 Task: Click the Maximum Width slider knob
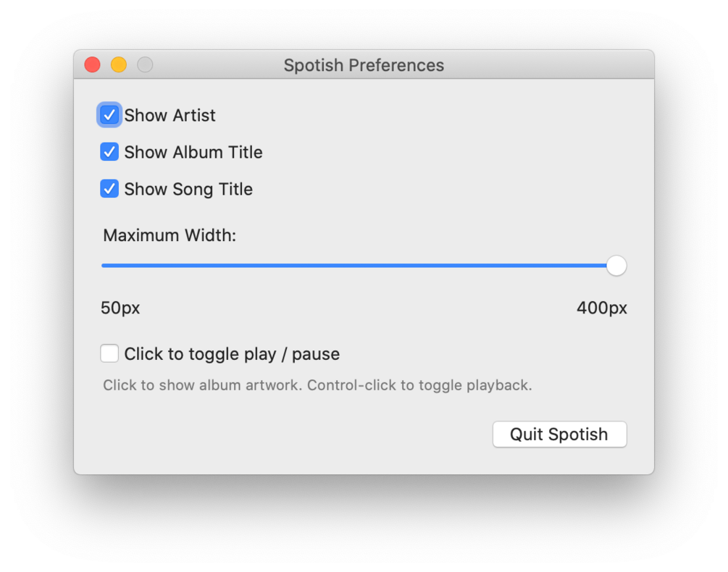click(616, 266)
